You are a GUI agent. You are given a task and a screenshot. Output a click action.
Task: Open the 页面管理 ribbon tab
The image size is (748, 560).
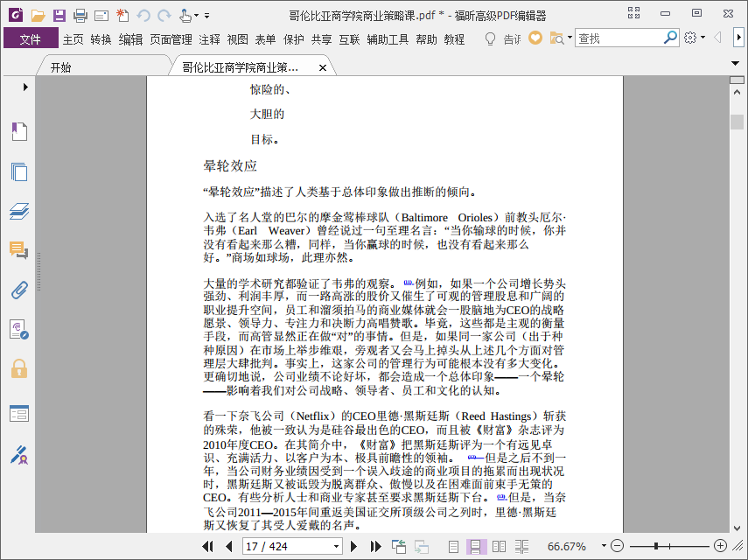point(171,39)
